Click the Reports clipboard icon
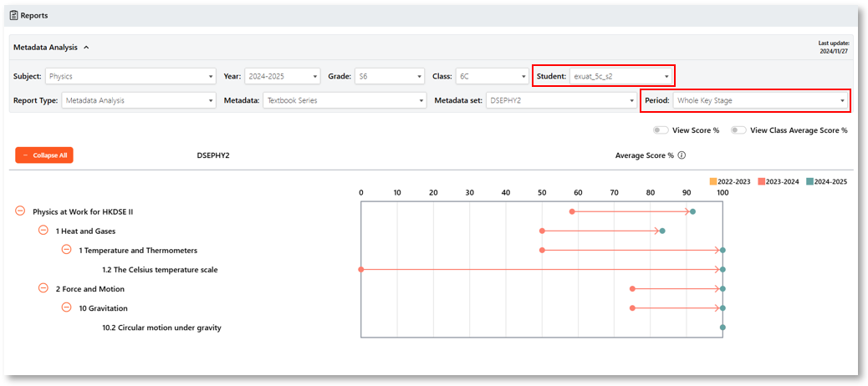Screen dimensions: 868x386 (x=14, y=16)
